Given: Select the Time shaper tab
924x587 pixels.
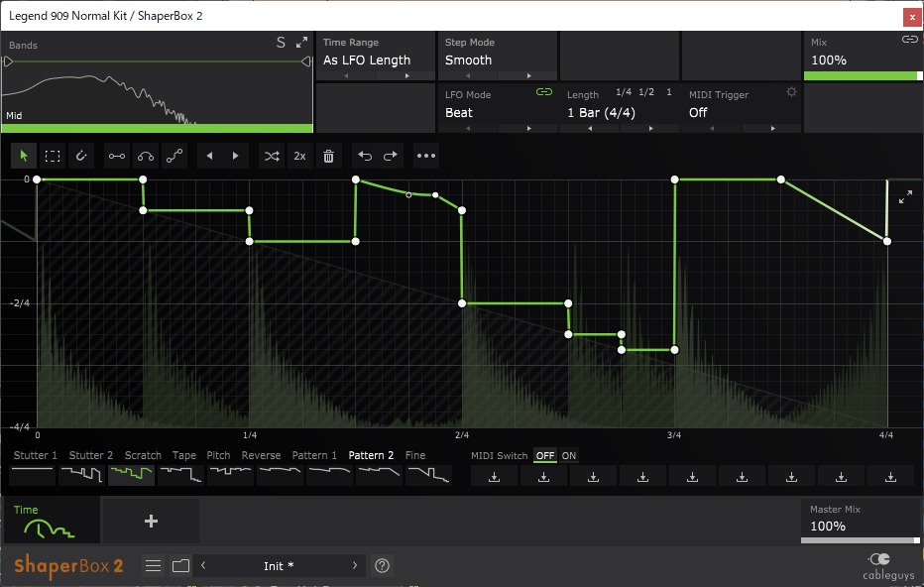Looking at the screenshot, I should pos(52,521).
